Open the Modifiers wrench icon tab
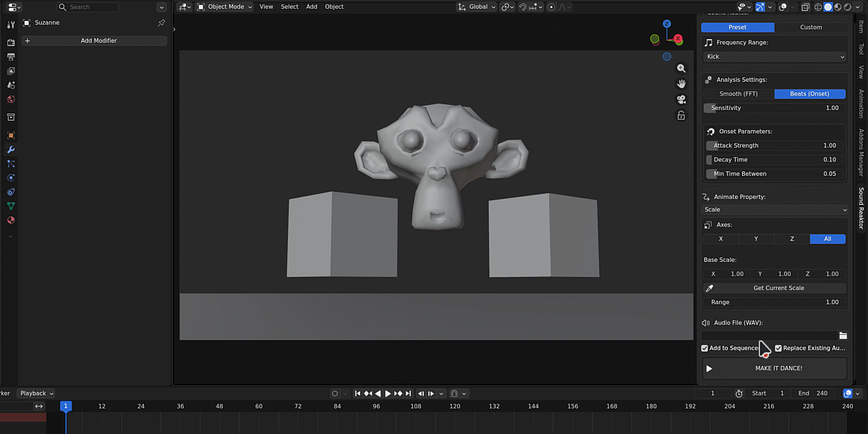The image size is (868, 434). click(11, 150)
